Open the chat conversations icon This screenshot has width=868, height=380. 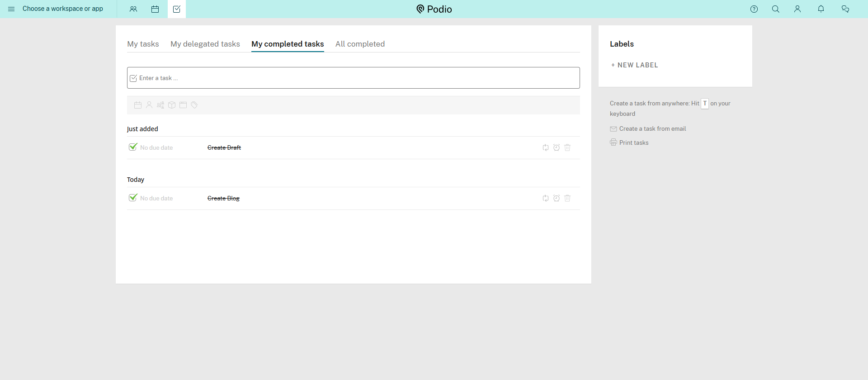tap(845, 9)
